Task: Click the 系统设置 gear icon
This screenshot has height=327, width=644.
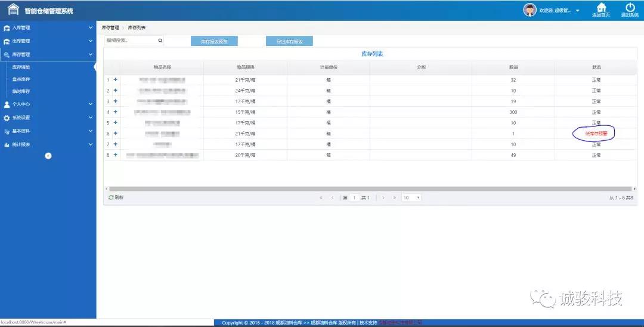Action: [x=7, y=118]
